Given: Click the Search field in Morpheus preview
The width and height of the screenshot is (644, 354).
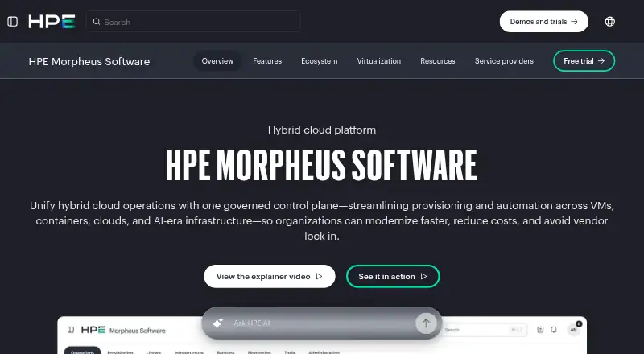Looking at the screenshot, I should click(484, 330).
